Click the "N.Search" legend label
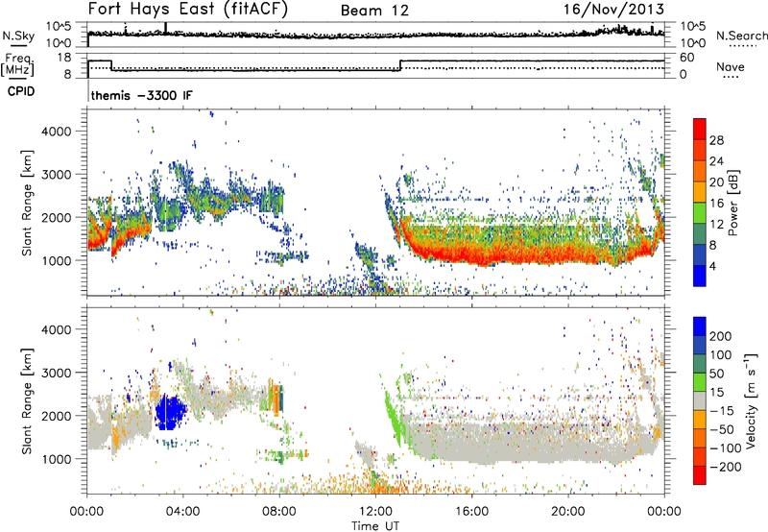This screenshot has width=768, height=532. click(x=741, y=36)
